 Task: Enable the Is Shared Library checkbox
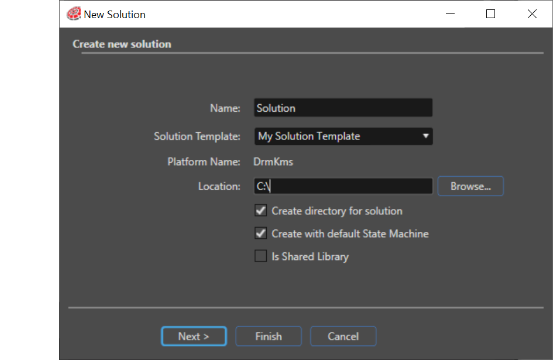click(261, 256)
